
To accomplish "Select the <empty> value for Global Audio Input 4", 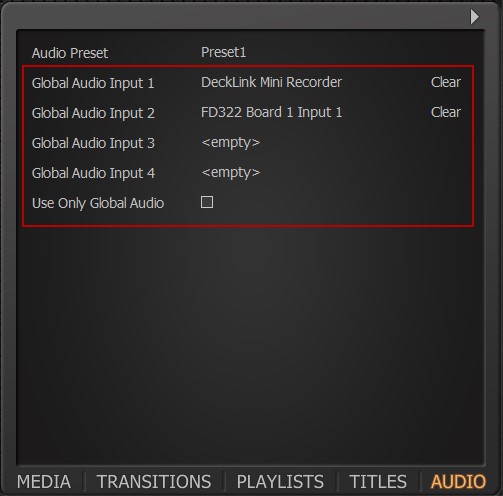I will click(x=231, y=173).
